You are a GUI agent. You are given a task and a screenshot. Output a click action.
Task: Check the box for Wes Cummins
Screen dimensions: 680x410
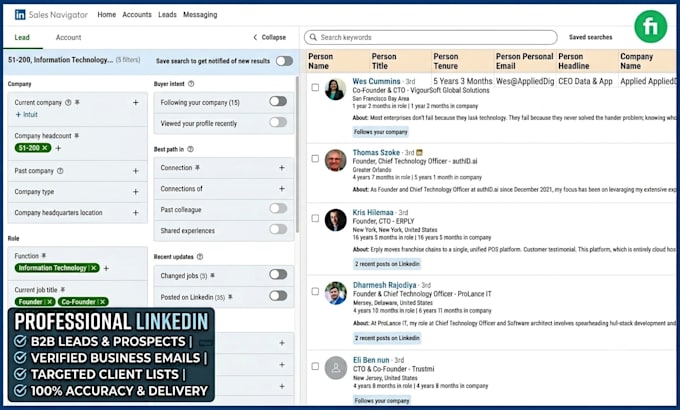coord(315,88)
